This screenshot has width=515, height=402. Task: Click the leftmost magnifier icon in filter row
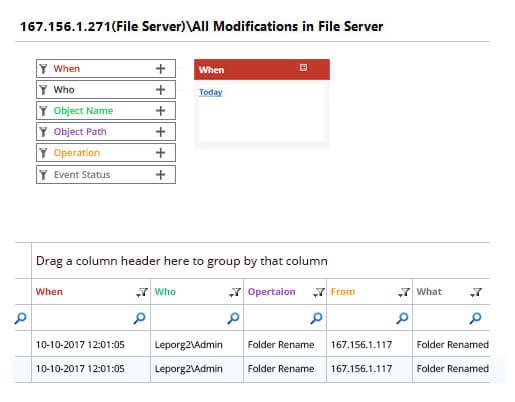point(20,318)
